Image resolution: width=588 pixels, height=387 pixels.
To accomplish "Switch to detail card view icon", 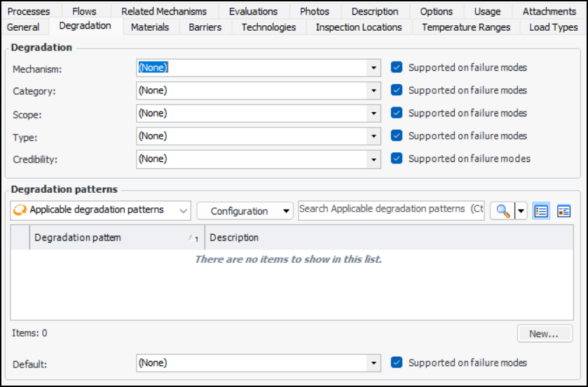I will (563, 210).
